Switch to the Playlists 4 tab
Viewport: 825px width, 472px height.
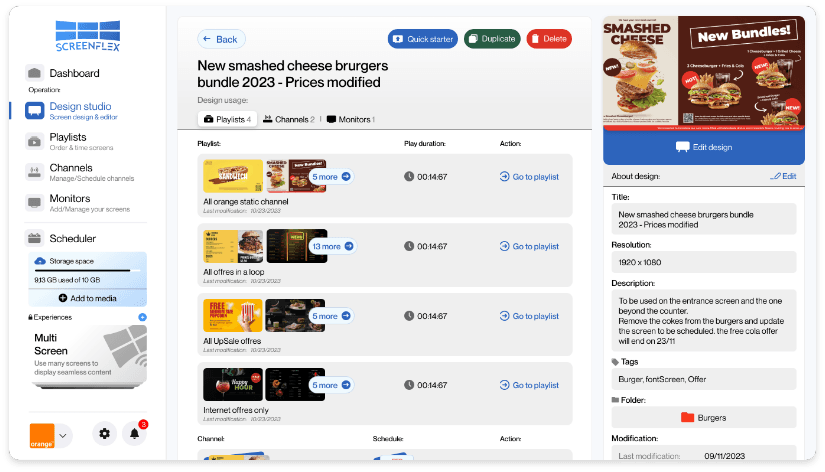click(x=227, y=119)
